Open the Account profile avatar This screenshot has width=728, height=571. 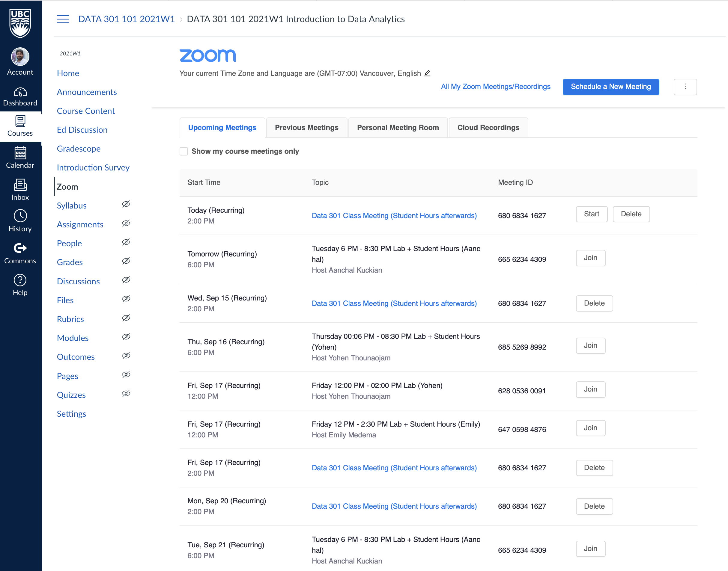tap(20, 57)
